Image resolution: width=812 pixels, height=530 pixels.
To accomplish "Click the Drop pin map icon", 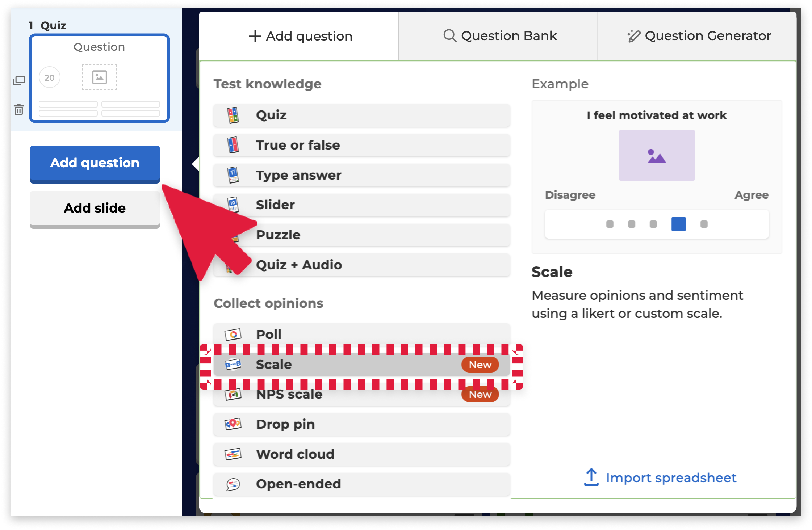I will [x=233, y=424].
